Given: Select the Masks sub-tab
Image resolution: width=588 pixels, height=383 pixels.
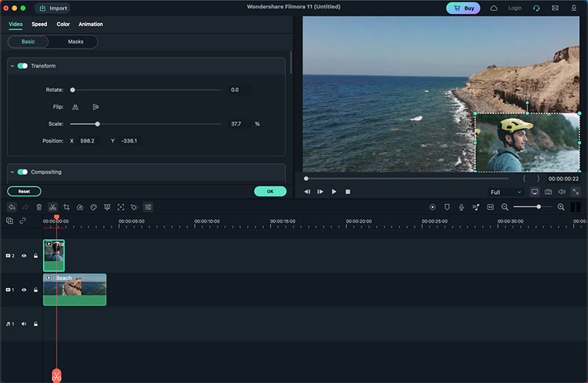Looking at the screenshot, I should tap(76, 42).
